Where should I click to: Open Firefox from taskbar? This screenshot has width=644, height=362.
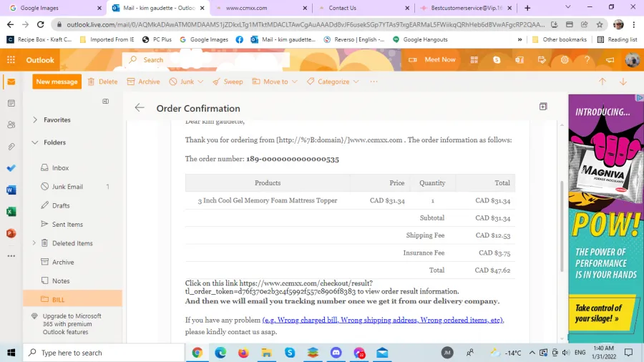click(x=243, y=353)
